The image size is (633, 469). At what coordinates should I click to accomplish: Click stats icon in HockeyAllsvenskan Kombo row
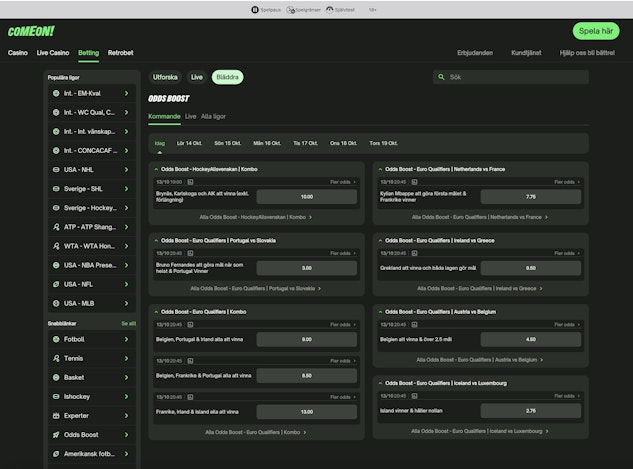190,183
